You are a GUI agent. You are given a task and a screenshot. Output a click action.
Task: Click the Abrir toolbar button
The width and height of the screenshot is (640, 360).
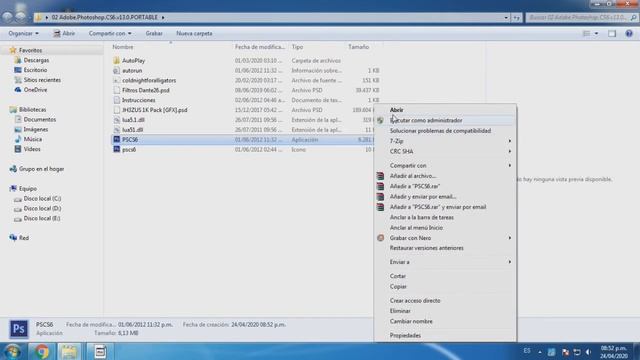point(64,33)
